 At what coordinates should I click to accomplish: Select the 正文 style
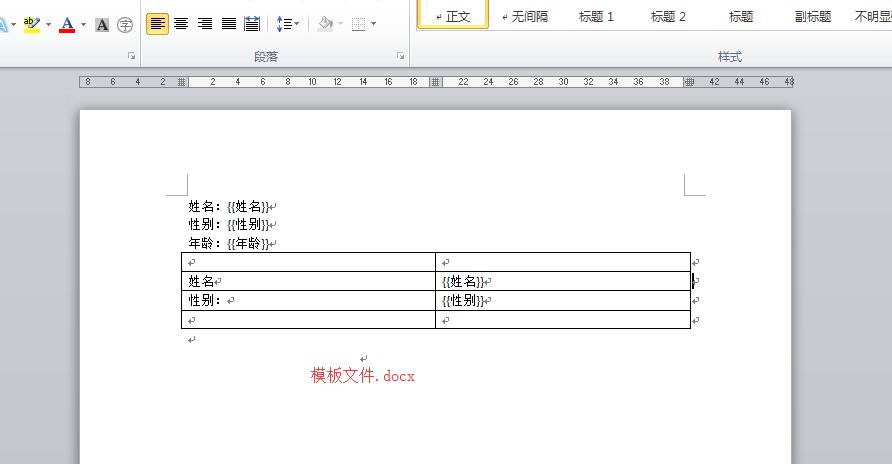coord(453,16)
